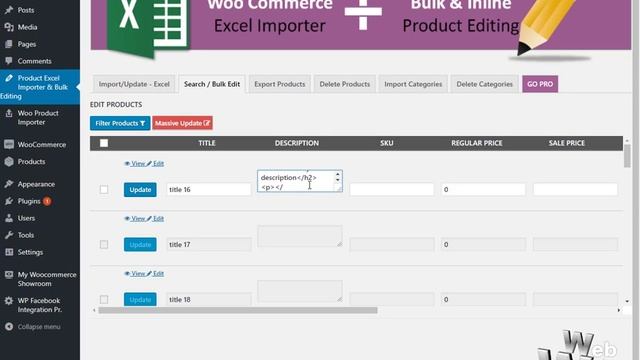The height and width of the screenshot is (360, 640).
Task: Click the REGULAR PRICE column header
Action: click(477, 143)
